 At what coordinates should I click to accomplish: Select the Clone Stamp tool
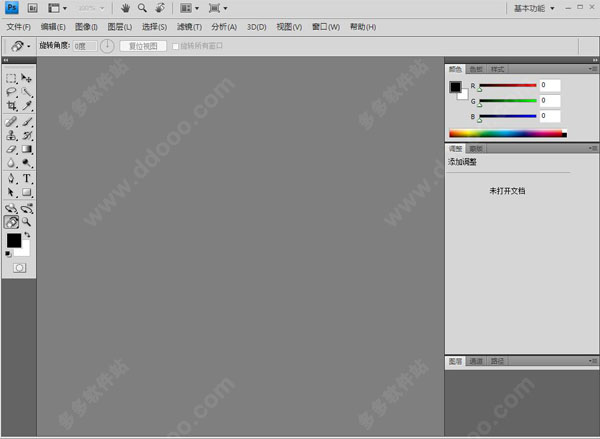[11, 135]
